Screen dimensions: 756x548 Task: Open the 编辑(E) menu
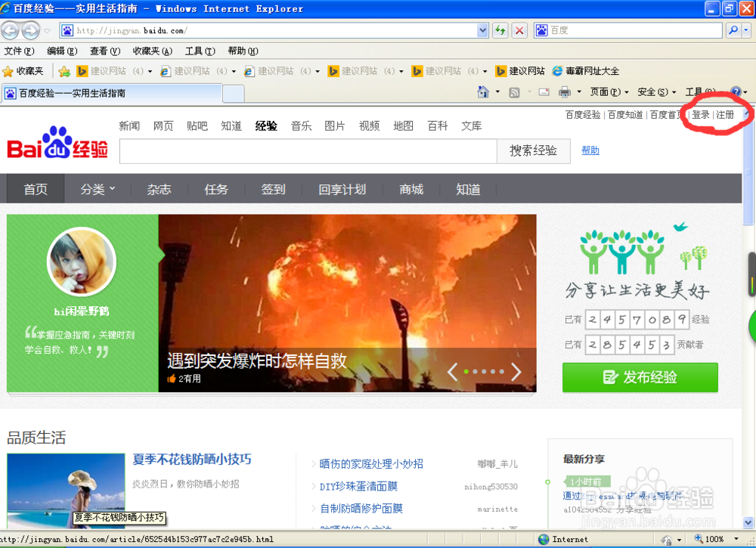pos(62,51)
